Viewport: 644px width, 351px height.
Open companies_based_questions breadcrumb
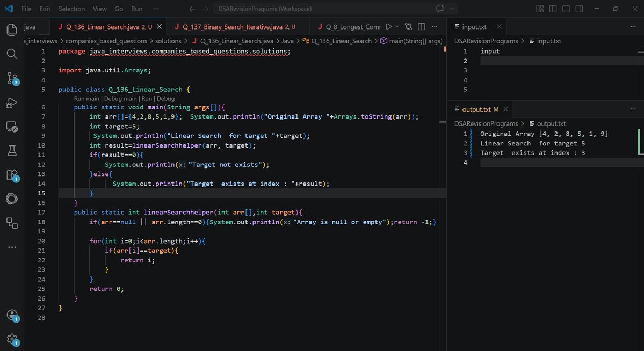(106, 41)
